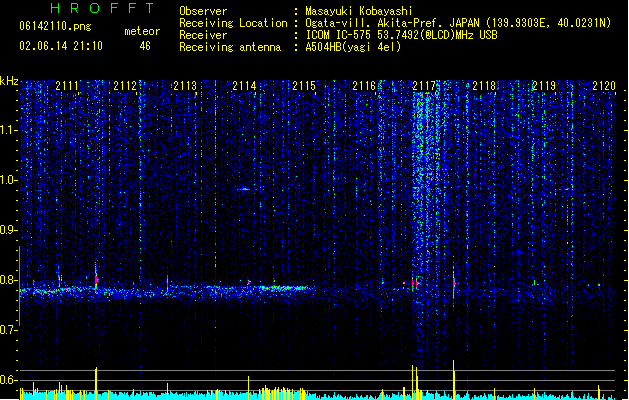Click the 2120 time marker
629x400 pixels.
click(604, 86)
